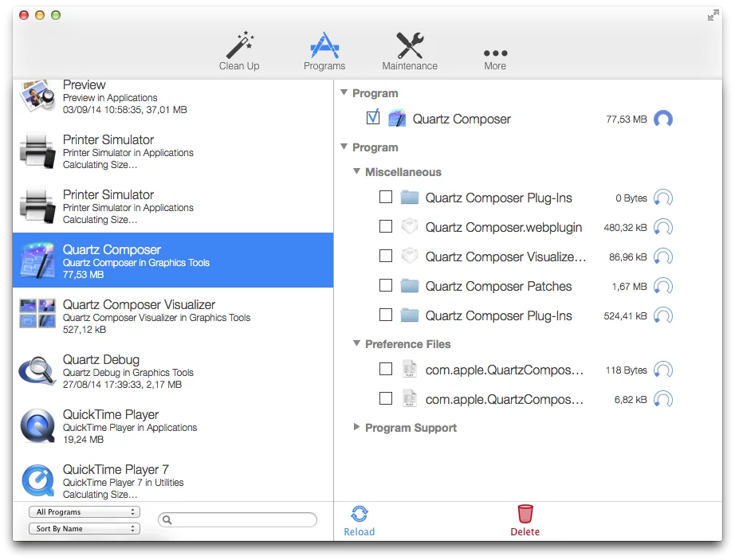Uncheck the Quartz Composer program checkbox
This screenshot has width=735, height=560.
point(373,117)
